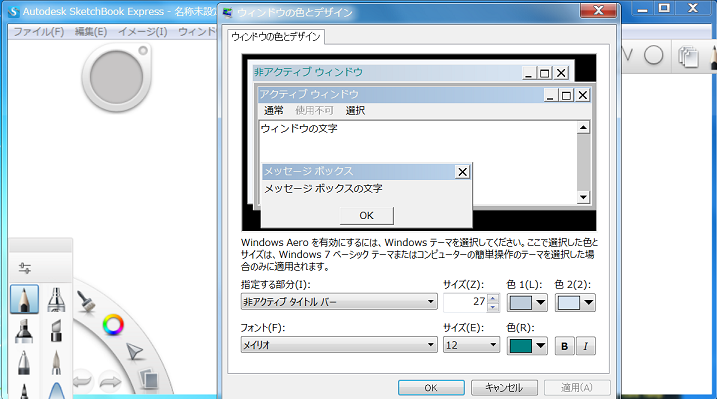
Task: Toggle italic font with I button
Action: coord(586,346)
